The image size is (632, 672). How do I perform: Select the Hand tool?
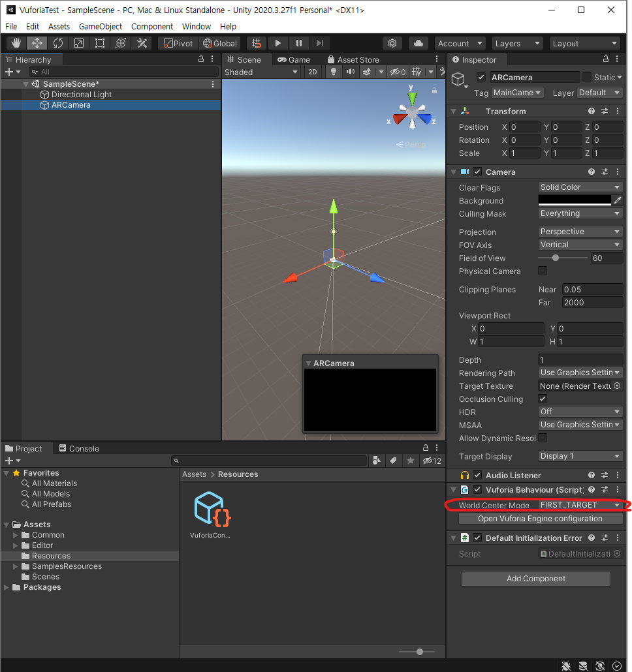(16, 43)
